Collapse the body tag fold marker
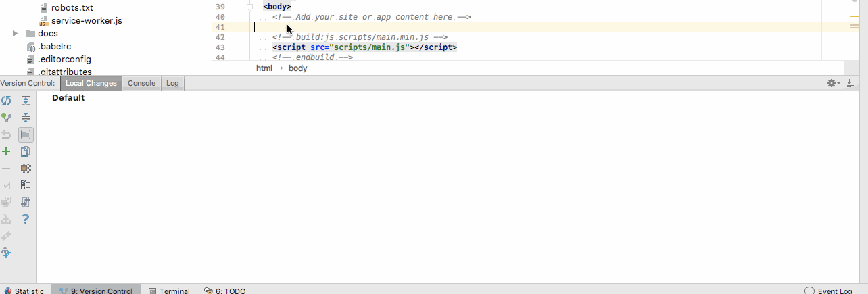The height and width of the screenshot is (294, 868). coord(249,7)
